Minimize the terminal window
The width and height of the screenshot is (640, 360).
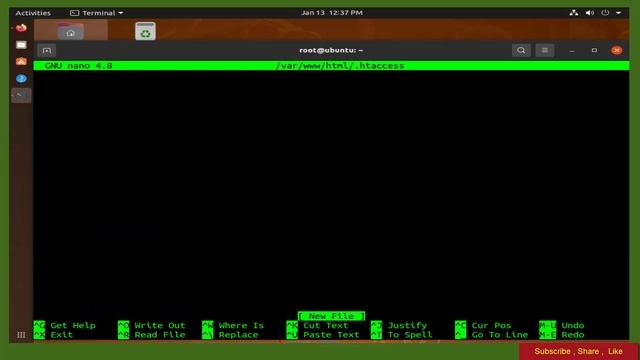[x=572, y=50]
